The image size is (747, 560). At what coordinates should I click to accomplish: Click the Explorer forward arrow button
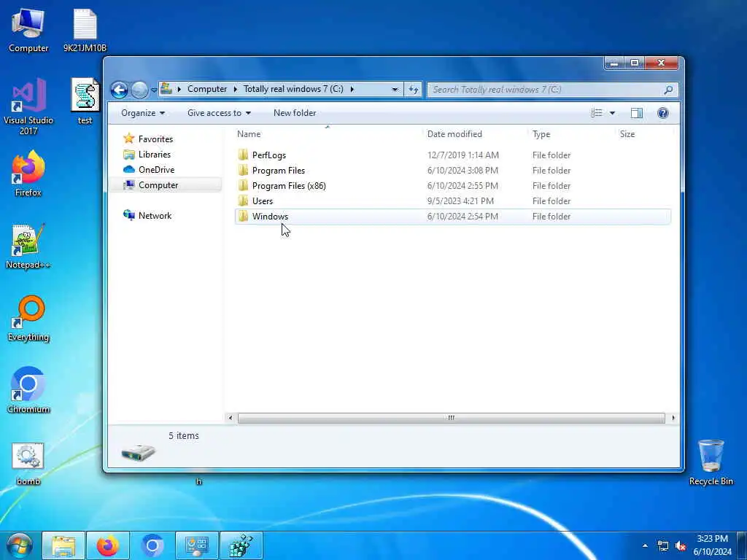(139, 90)
